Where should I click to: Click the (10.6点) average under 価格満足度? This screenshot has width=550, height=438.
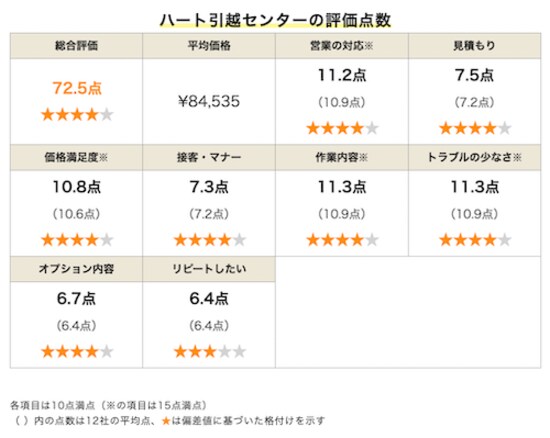click(x=76, y=214)
